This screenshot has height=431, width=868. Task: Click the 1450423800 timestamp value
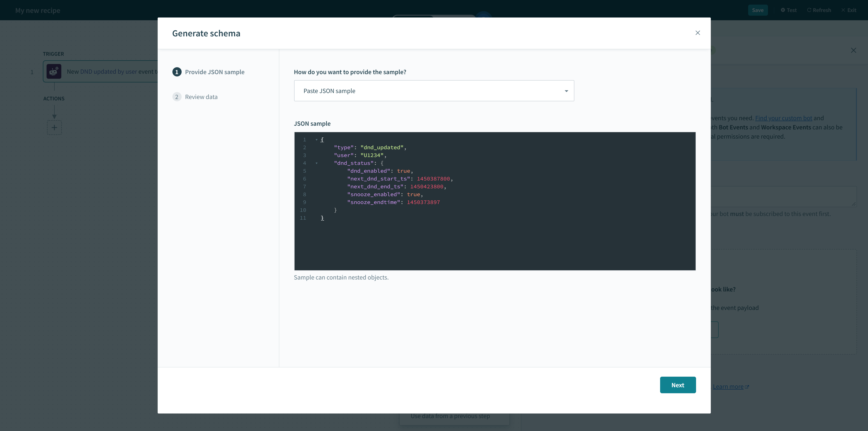tap(427, 186)
